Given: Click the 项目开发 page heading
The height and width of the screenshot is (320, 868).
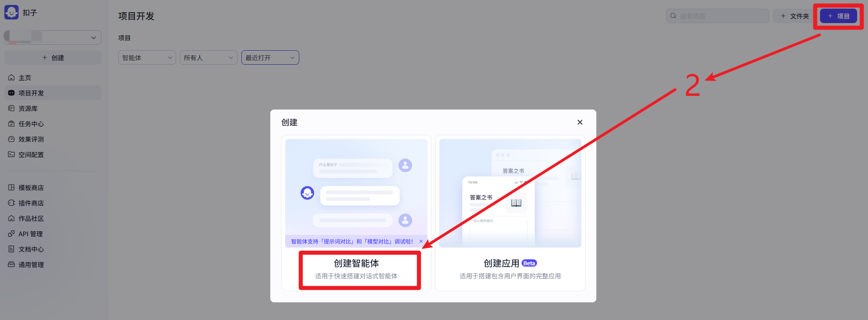Looking at the screenshot, I should [x=136, y=16].
